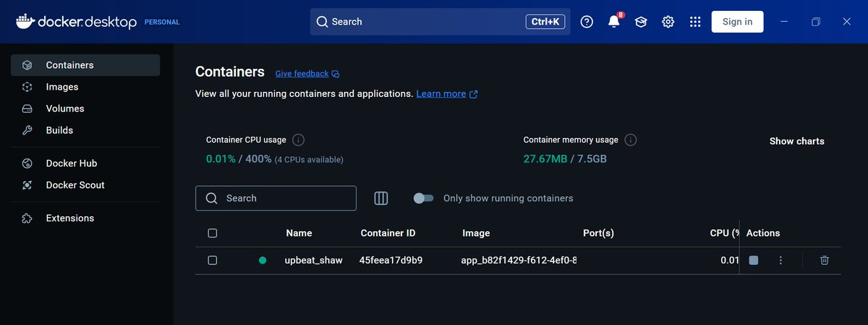Open notifications bell with 8 badge

pos(614,21)
